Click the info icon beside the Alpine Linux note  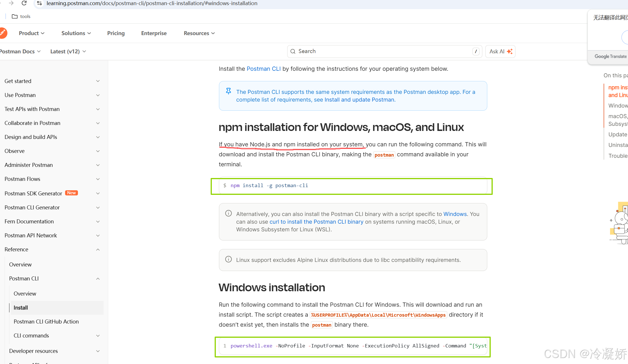point(228,259)
